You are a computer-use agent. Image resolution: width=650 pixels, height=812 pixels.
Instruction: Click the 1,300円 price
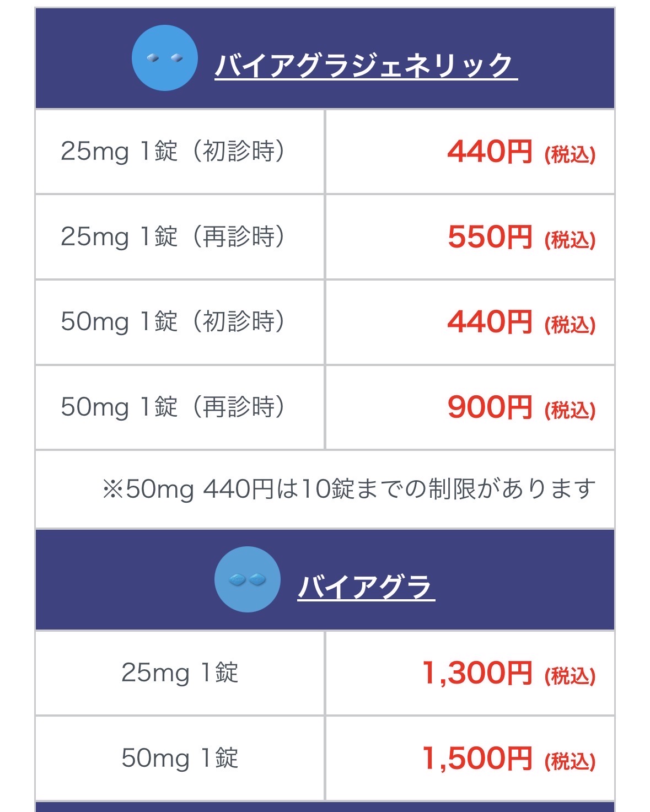[x=477, y=673]
